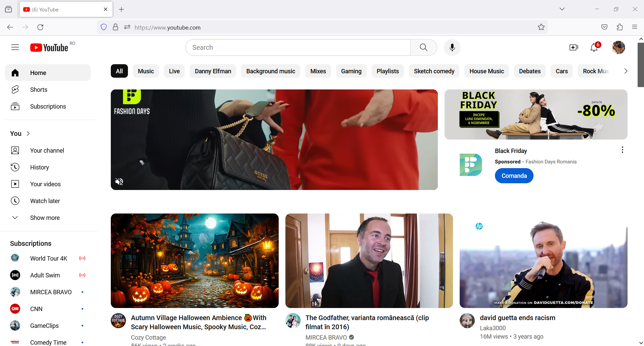The image size is (644, 346).
Task: Select the Gaming filter chip
Action: tap(351, 71)
